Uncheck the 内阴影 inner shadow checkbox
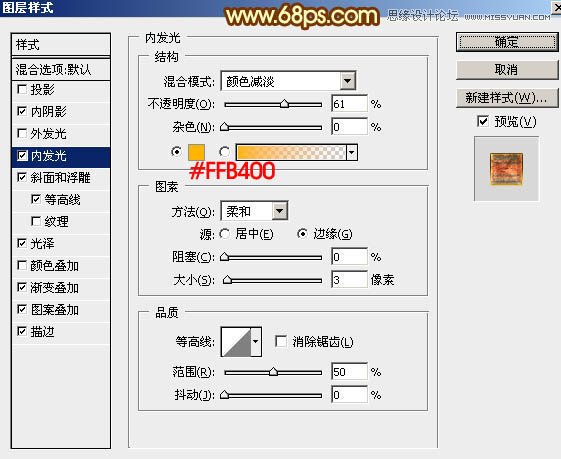The height and width of the screenshot is (459, 561). tap(22, 111)
